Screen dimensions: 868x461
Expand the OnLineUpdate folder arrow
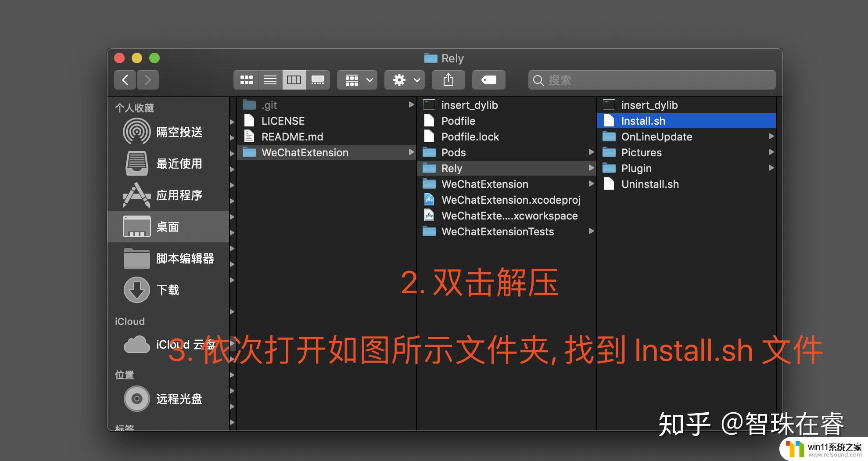771,136
